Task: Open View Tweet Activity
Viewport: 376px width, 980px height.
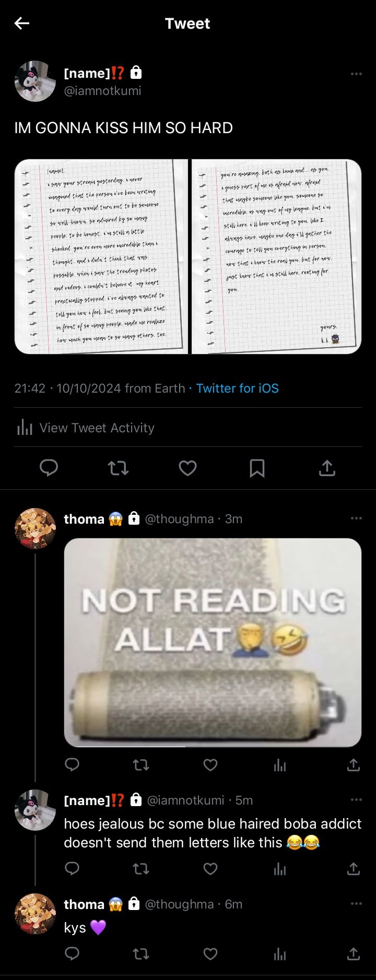Action: [x=86, y=428]
